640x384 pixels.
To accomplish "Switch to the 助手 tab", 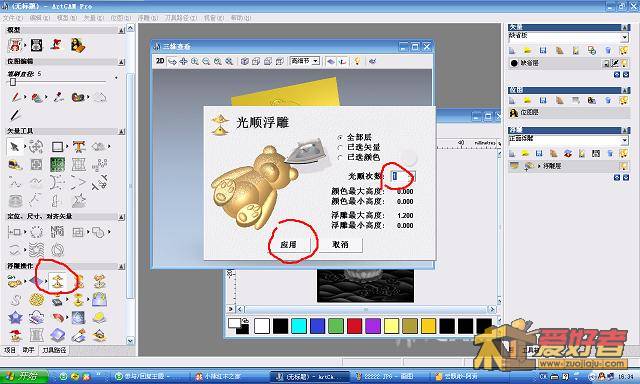I will point(28,350).
